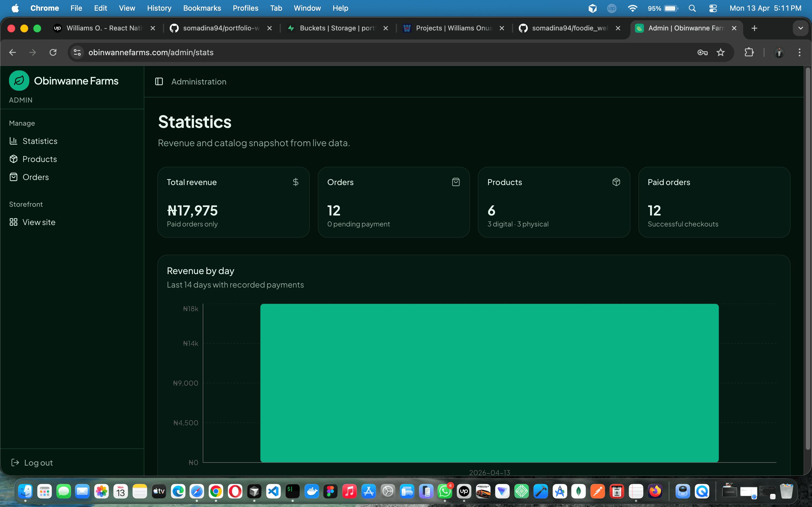Viewport: 812px width, 507px height.
Task: Open Statistics in sidebar
Action: coord(39,141)
